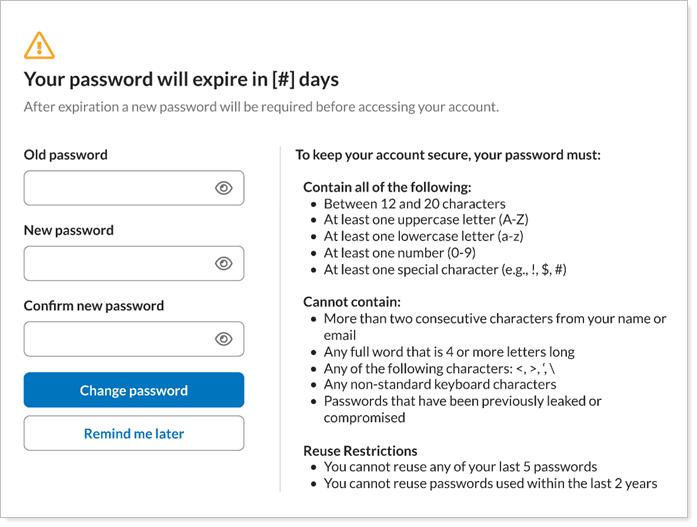Click the "Old password" label
The width and height of the screenshot is (697, 527).
click(66, 155)
